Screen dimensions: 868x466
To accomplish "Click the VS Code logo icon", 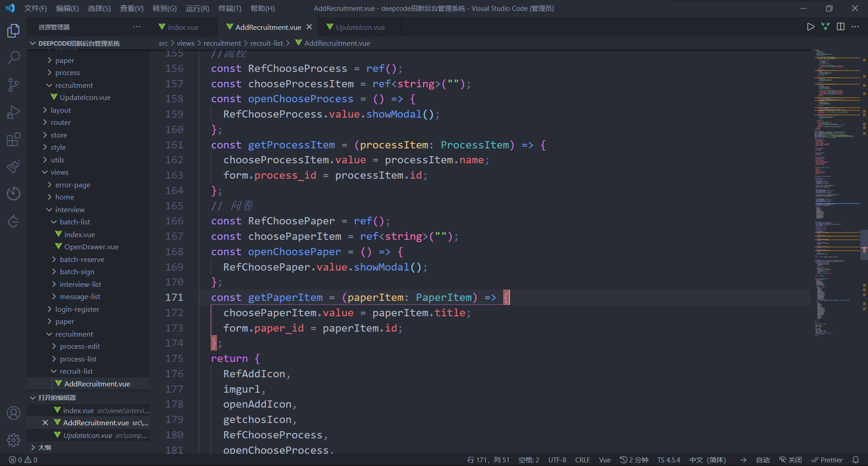I will [10, 8].
